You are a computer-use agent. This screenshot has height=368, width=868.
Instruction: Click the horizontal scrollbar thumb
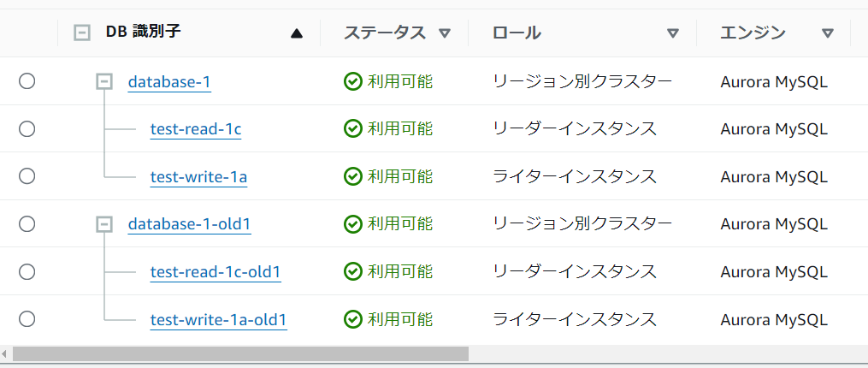(x=239, y=353)
